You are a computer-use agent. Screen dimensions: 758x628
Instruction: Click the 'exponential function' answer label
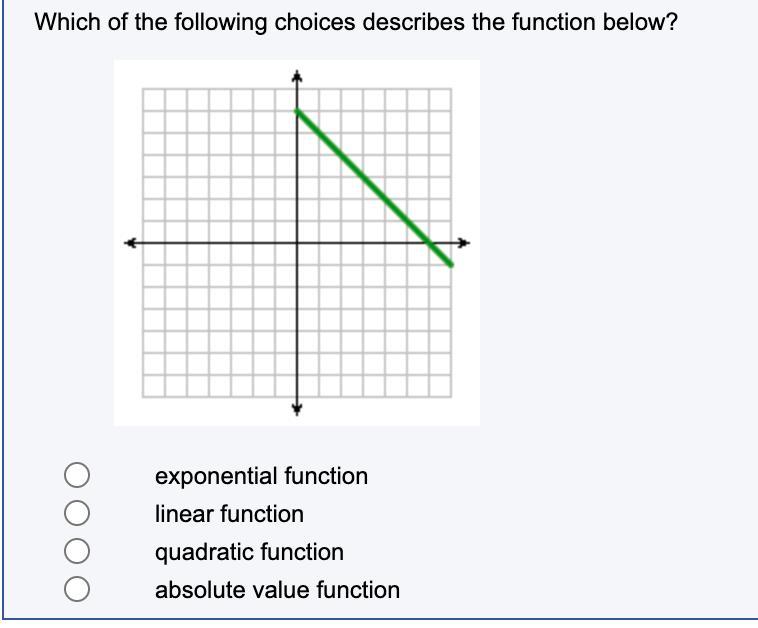click(x=261, y=476)
